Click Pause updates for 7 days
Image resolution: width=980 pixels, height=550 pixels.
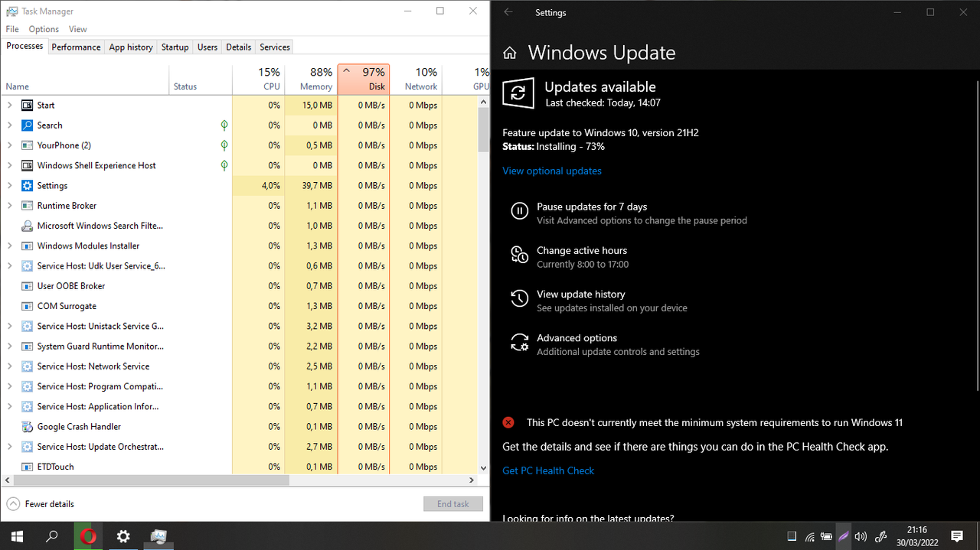pos(592,207)
